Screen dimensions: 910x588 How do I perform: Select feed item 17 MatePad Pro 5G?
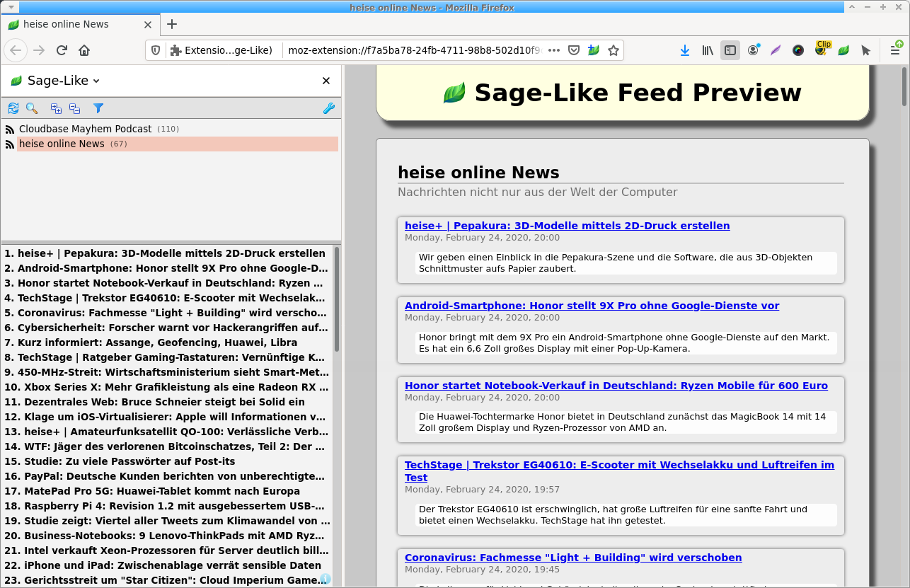click(167, 491)
